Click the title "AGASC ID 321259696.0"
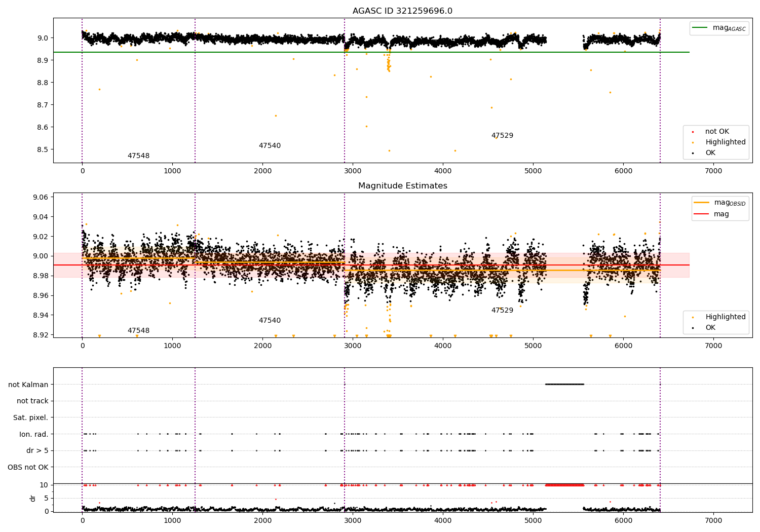760x532 pixels. pyautogui.click(x=402, y=11)
